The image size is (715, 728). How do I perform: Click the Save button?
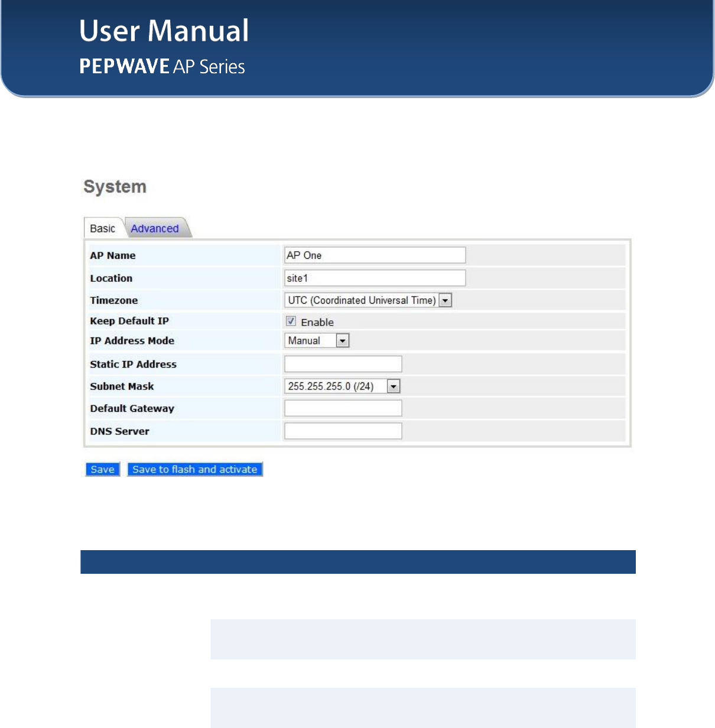click(x=103, y=469)
